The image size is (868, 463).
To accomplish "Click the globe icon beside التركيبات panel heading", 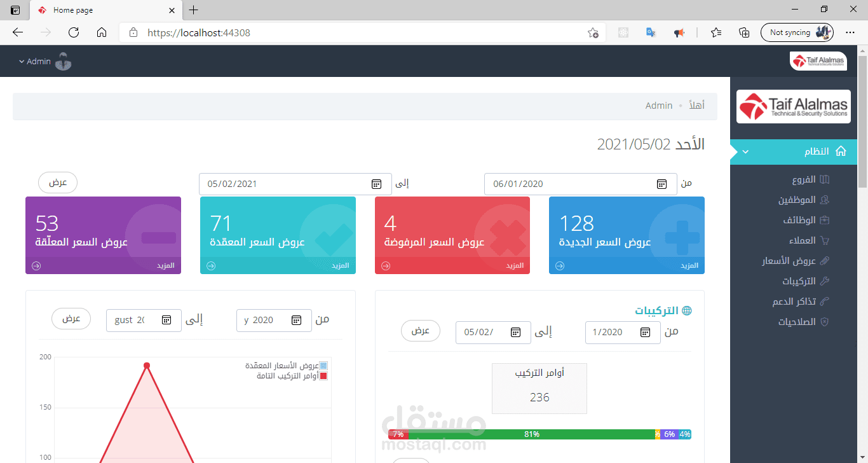I will 686,311.
